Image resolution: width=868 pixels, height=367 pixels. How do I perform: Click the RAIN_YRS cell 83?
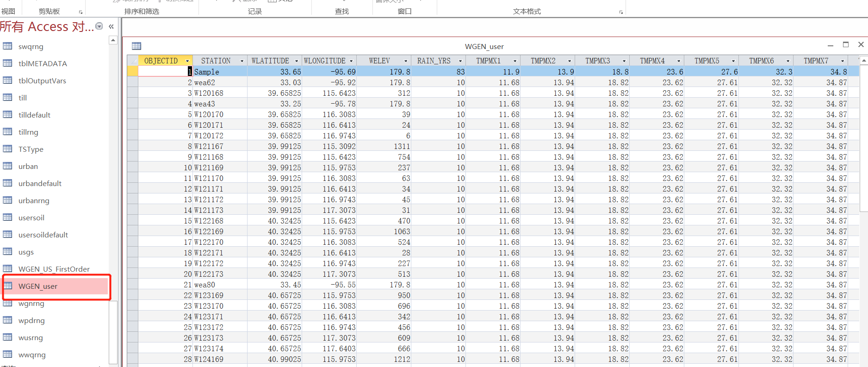438,72
